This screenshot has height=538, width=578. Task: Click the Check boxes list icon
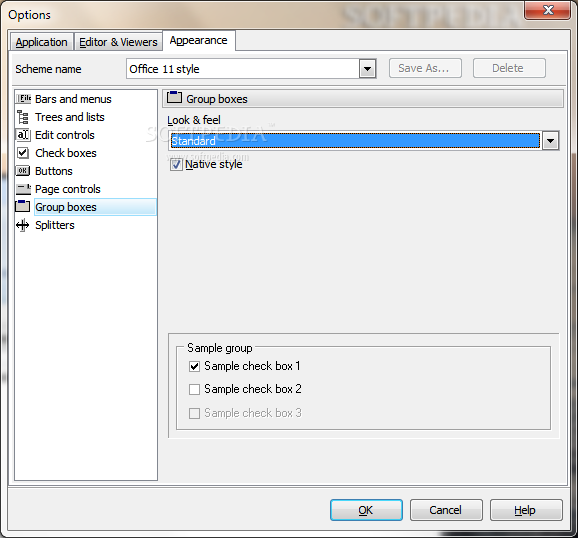click(23, 153)
